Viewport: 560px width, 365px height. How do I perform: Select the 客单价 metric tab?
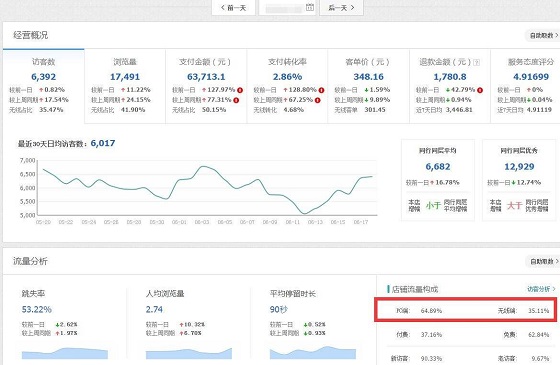[368, 86]
